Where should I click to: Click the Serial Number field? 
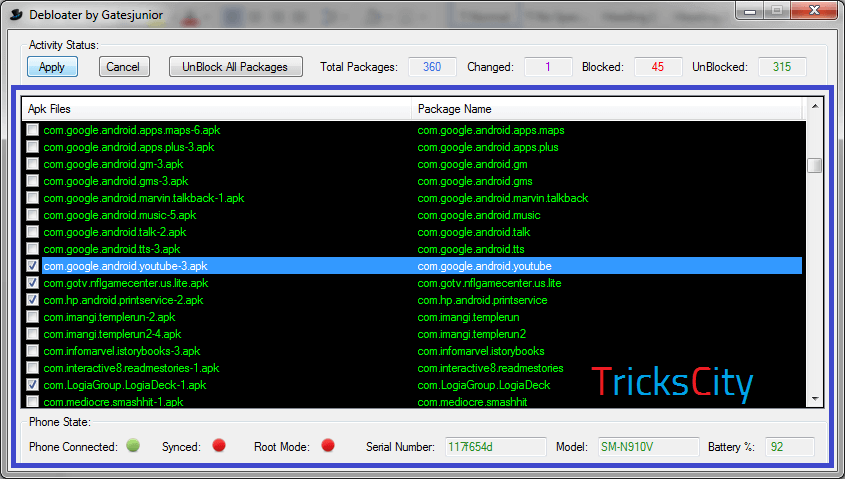496,447
